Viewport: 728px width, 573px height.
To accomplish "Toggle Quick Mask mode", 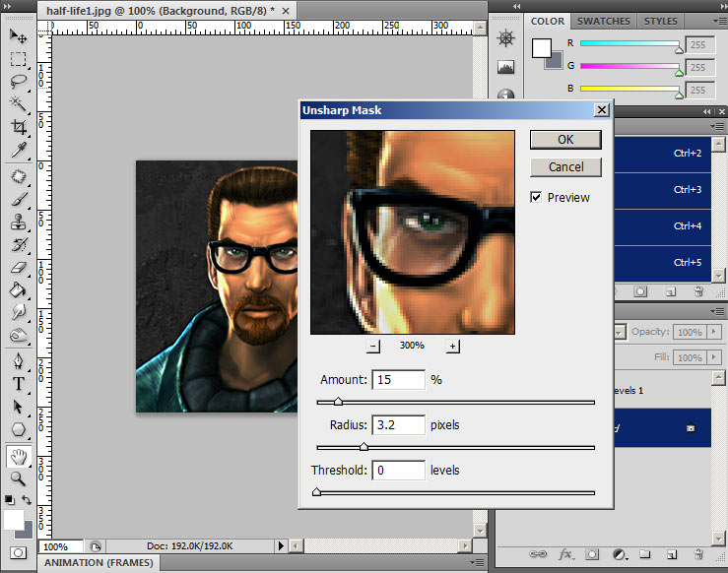I will [x=18, y=553].
